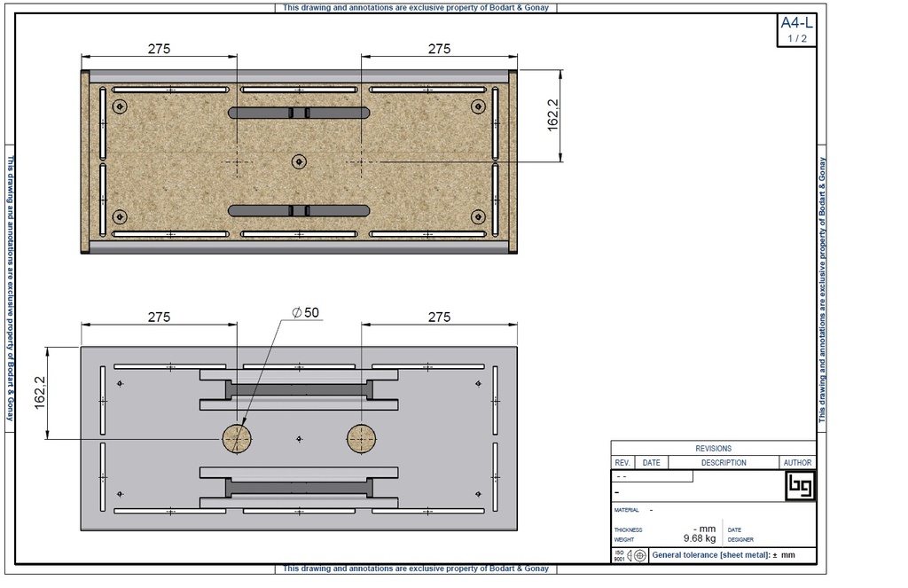Click the A4-L sheet format label
Screen dimensions: 908x588
pyautogui.click(x=795, y=24)
